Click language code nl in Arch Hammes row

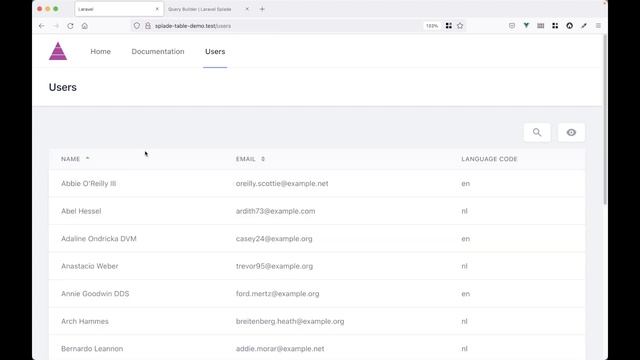(x=464, y=321)
